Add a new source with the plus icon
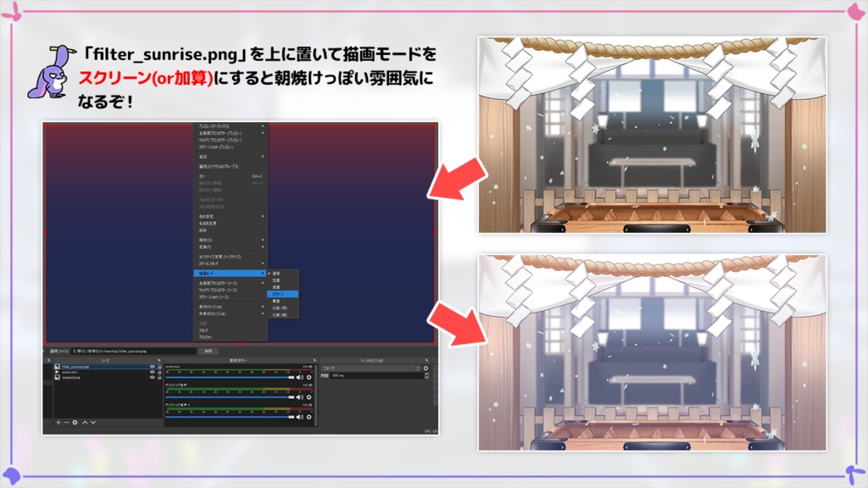 point(58,422)
